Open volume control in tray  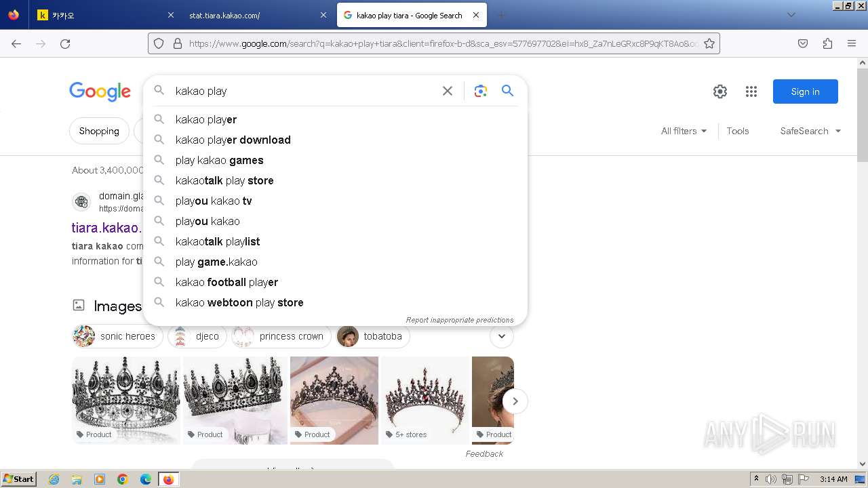pos(771,479)
